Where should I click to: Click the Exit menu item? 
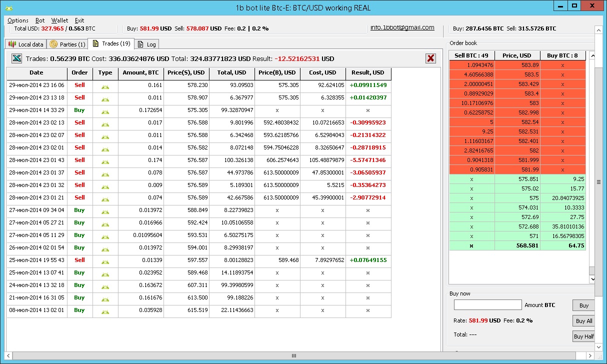[x=79, y=20]
